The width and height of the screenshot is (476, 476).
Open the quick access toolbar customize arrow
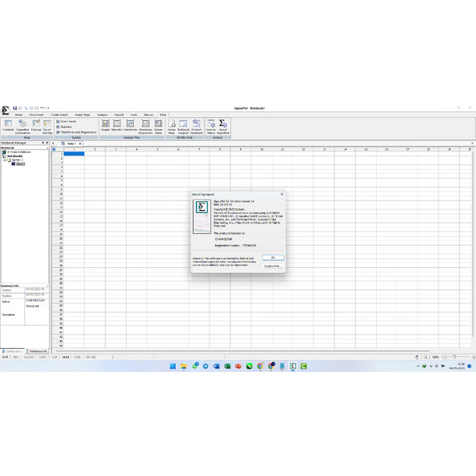click(x=48, y=108)
